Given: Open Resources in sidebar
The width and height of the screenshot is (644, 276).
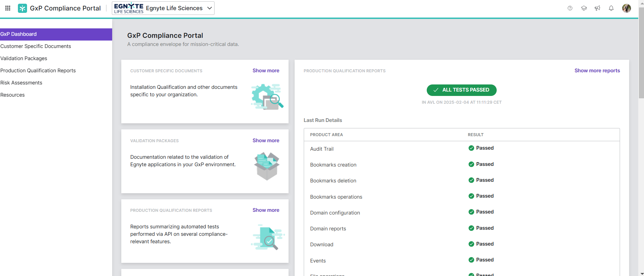Looking at the screenshot, I should point(13,95).
